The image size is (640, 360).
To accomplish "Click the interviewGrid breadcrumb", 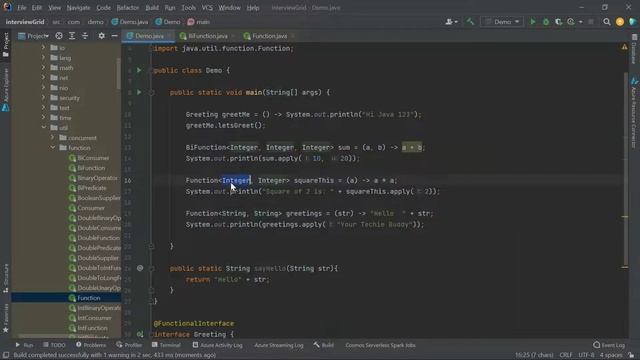I will (25, 22).
